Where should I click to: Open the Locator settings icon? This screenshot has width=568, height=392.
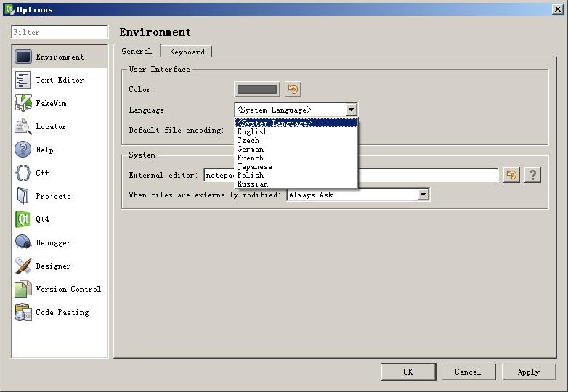point(23,126)
